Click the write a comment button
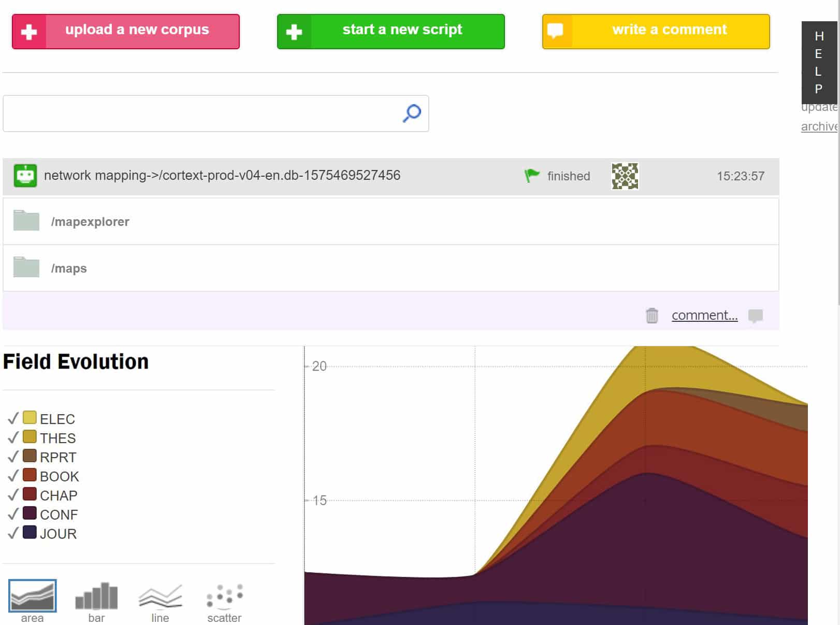840x625 pixels. [x=656, y=32]
